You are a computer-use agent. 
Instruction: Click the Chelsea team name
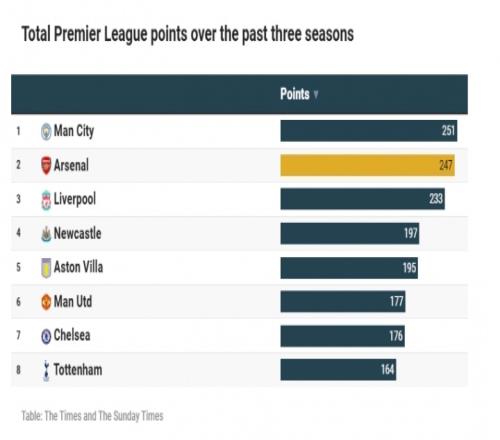tap(72, 335)
